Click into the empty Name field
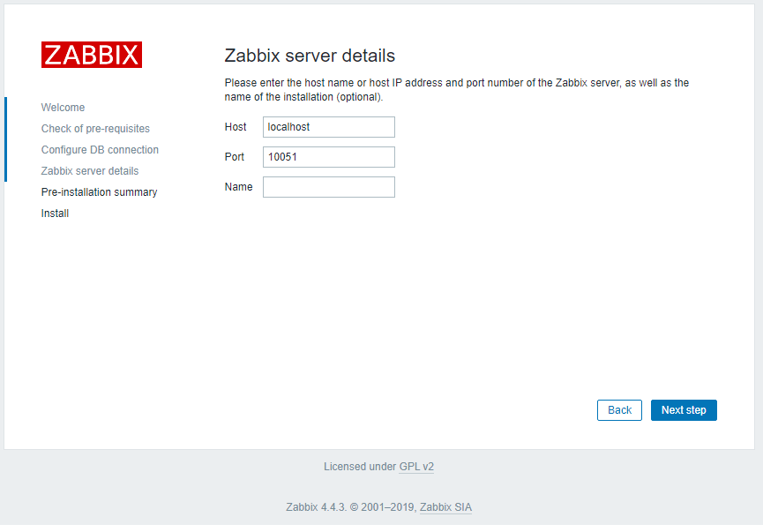763x532 pixels. pyautogui.click(x=329, y=187)
